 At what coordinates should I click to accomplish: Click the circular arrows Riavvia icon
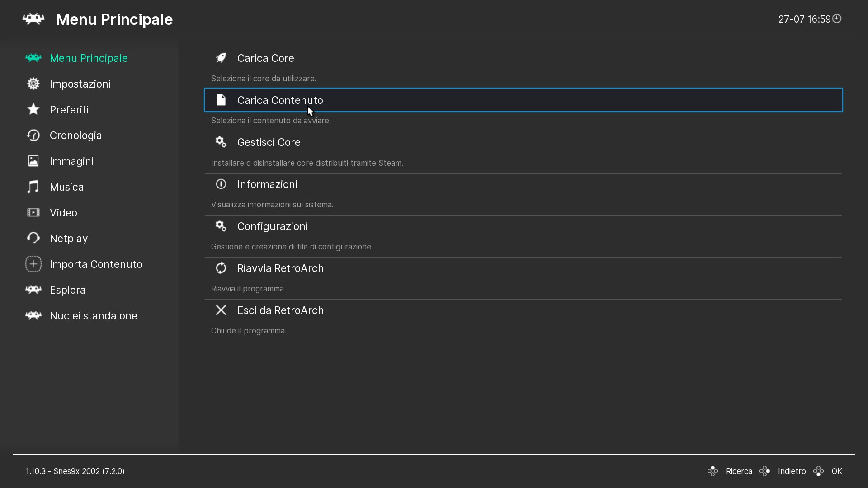pyautogui.click(x=221, y=268)
